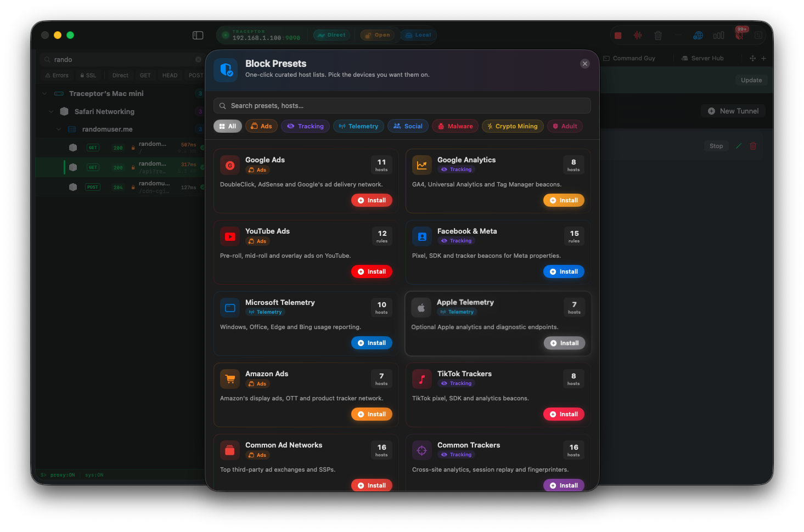Image resolution: width=804 pixels, height=532 pixels.
Task: Toggle the Open lock pill in address bar
Action: [377, 35]
